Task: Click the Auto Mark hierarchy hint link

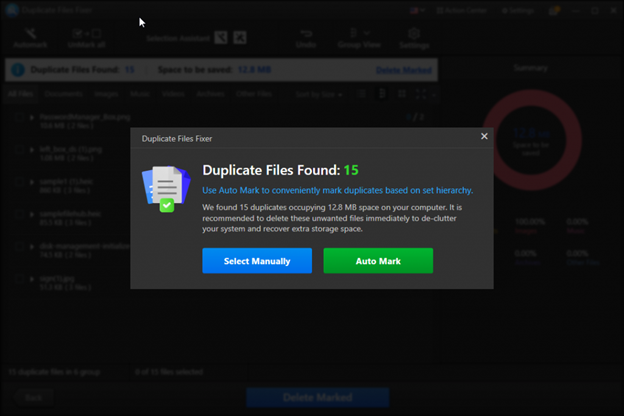Action: coord(337,190)
